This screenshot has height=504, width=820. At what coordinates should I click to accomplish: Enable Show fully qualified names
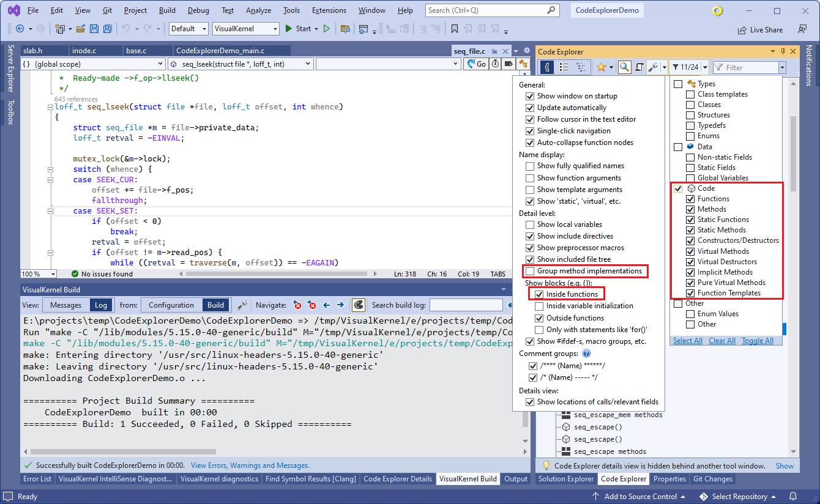tap(530, 166)
